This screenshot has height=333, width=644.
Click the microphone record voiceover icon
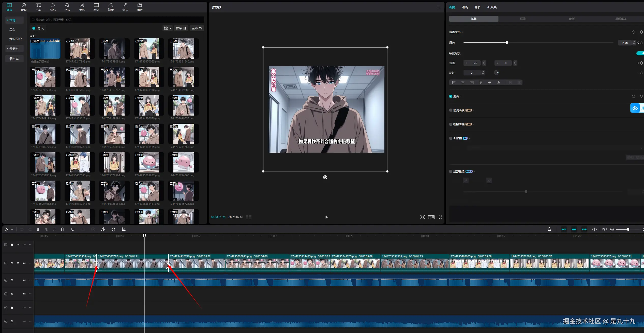(x=549, y=229)
